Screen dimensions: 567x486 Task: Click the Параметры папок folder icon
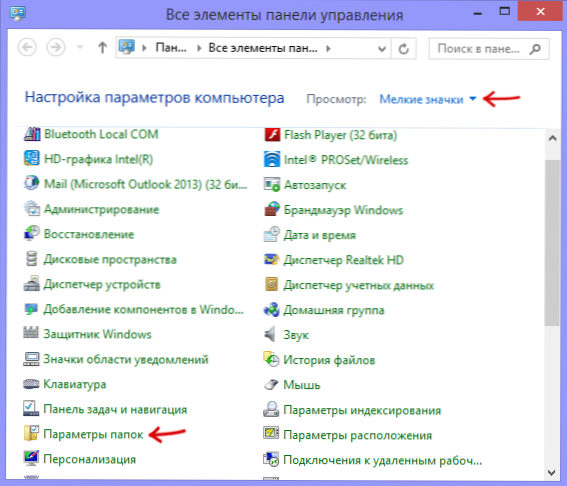31,434
